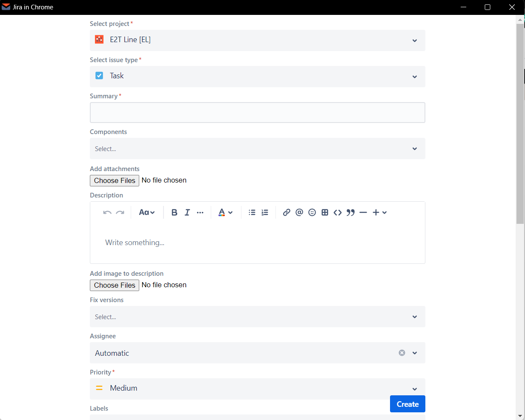The height and width of the screenshot is (420, 525).
Task: Expand the Components select field
Action: pyautogui.click(x=257, y=149)
